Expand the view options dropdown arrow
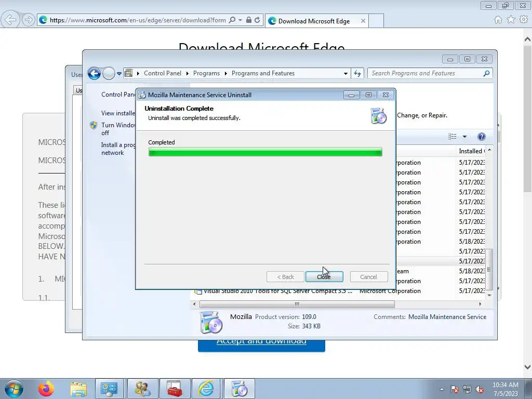532x399 pixels. click(x=464, y=137)
